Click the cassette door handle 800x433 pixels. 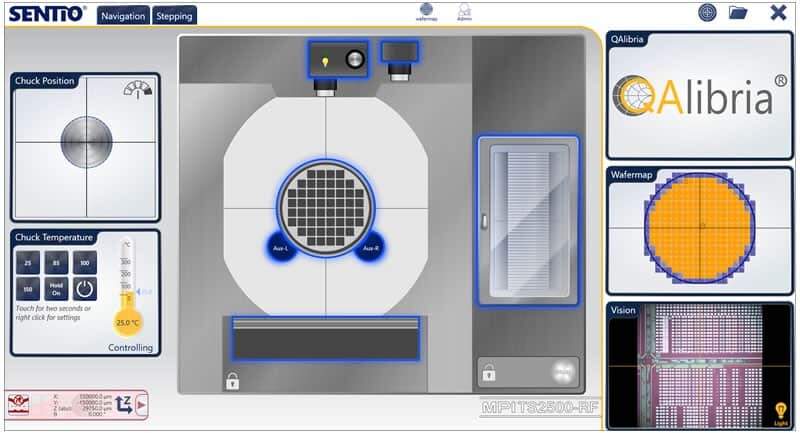[484, 221]
